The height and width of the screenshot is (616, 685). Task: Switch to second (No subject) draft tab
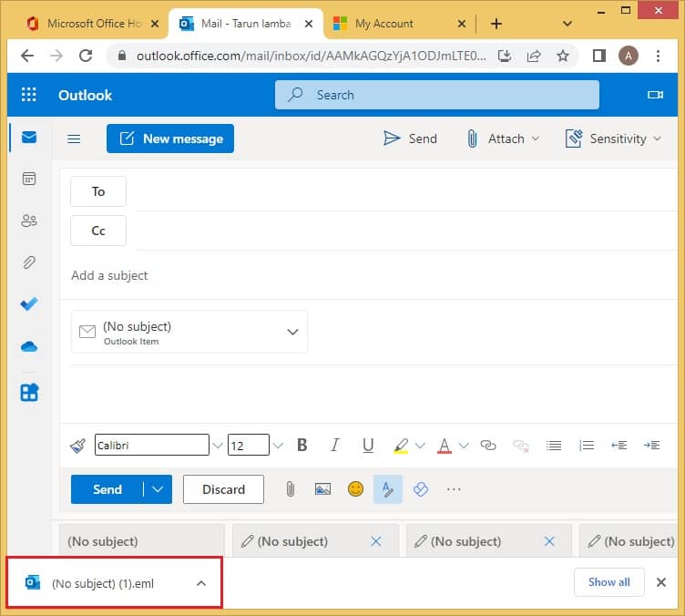pos(292,541)
